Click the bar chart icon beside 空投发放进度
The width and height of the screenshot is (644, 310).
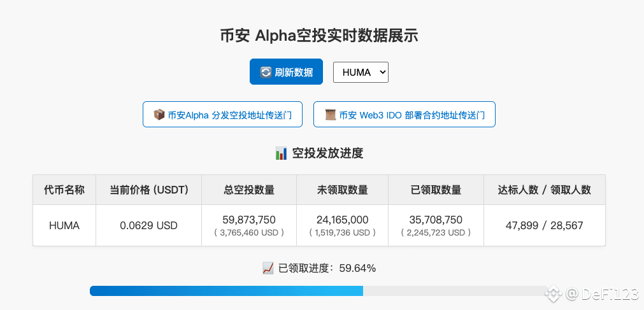(x=281, y=154)
